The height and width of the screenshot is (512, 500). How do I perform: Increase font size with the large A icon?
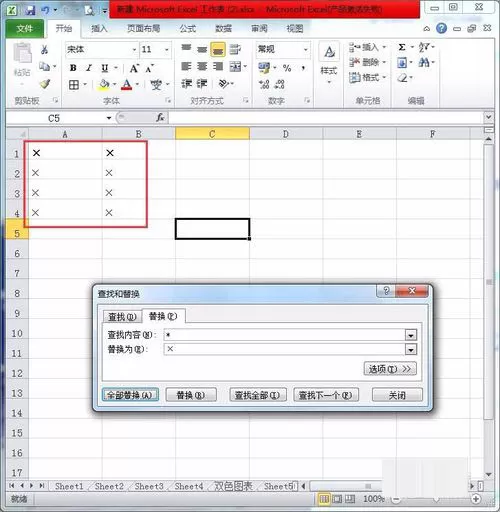(x=134, y=68)
